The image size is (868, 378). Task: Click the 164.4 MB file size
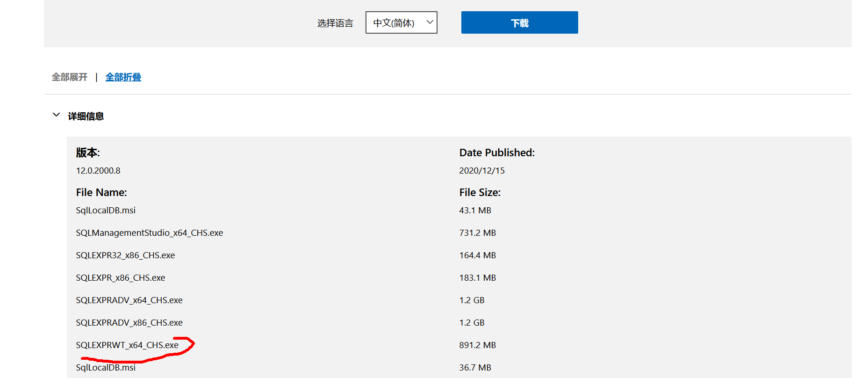pyautogui.click(x=477, y=255)
